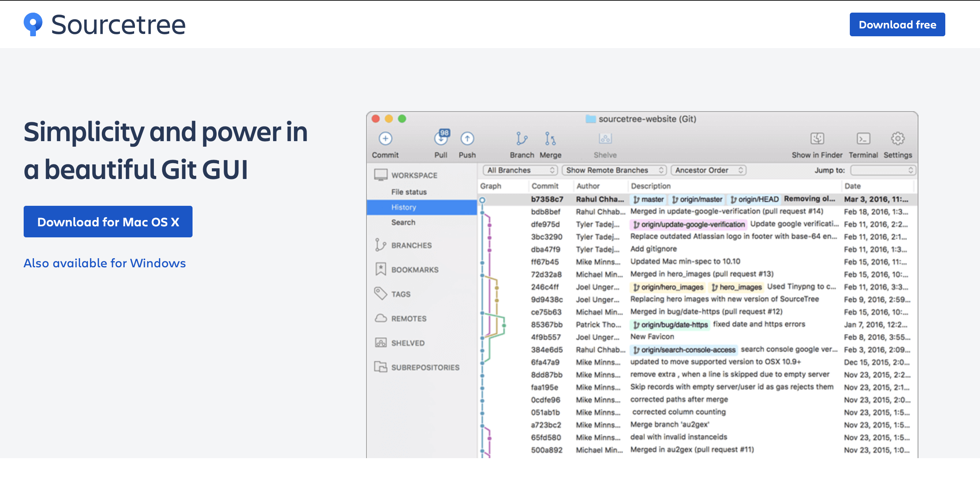Click the Branch toolbar icon

coord(522,139)
